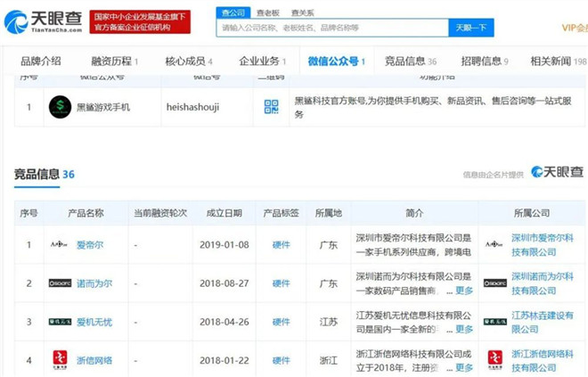The image size is (588, 377).
Task: Go to the 融资历程 tab
Action: (x=115, y=61)
